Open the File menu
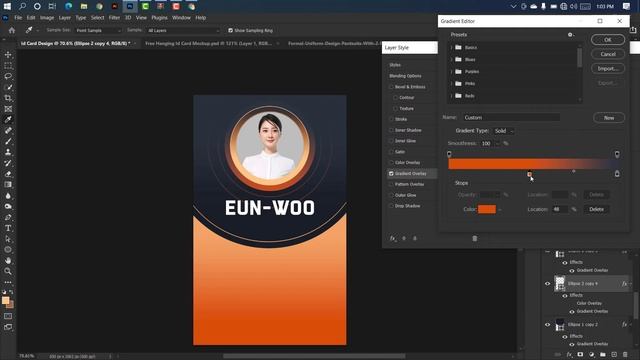640x360 pixels. (18, 18)
